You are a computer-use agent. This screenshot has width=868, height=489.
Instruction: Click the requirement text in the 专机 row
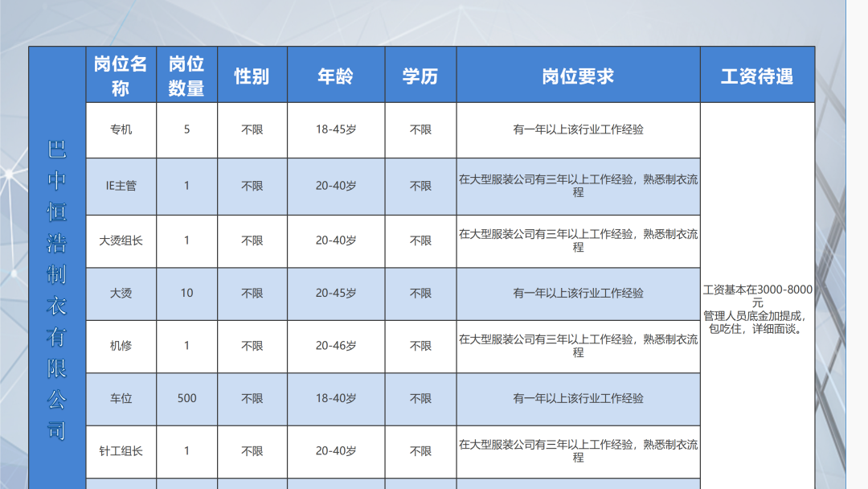(578, 129)
